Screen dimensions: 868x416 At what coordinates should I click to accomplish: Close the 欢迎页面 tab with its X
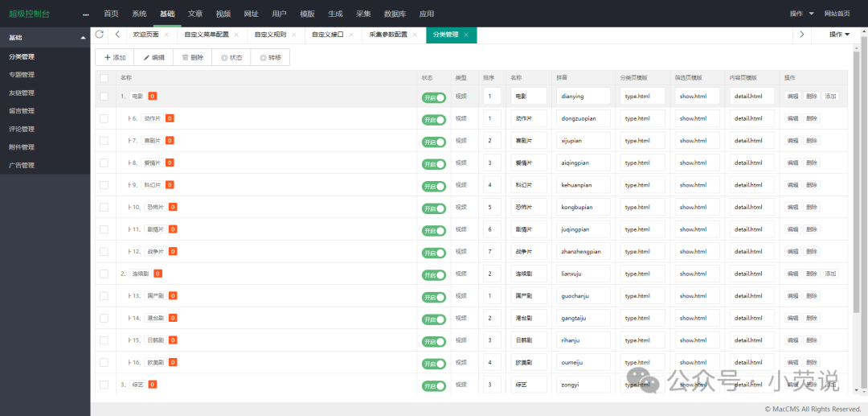click(x=166, y=35)
